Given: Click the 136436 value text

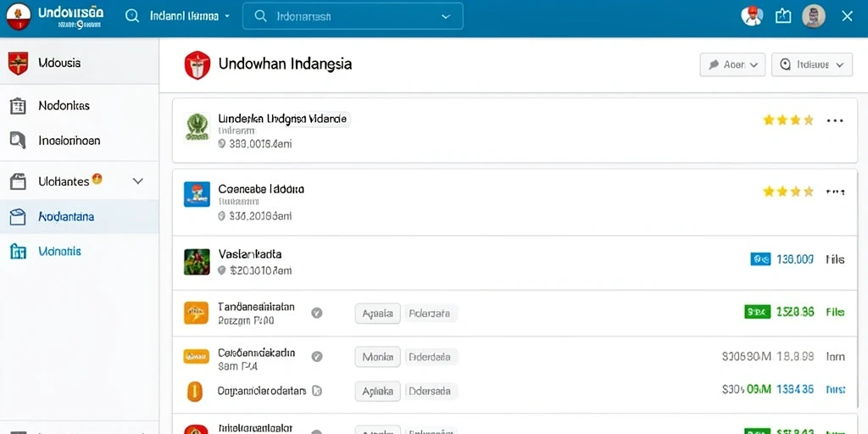Looking at the screenshot, I should (x=795, y=390).
